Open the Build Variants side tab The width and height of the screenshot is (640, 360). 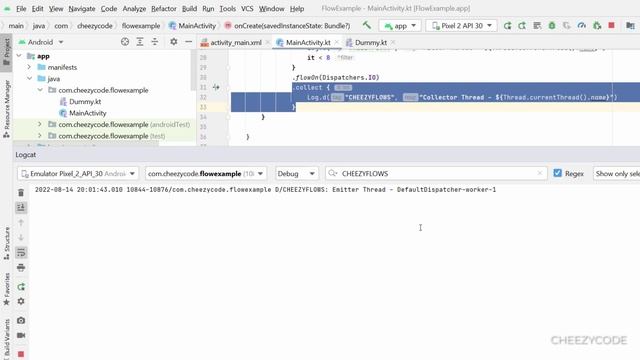6,339
